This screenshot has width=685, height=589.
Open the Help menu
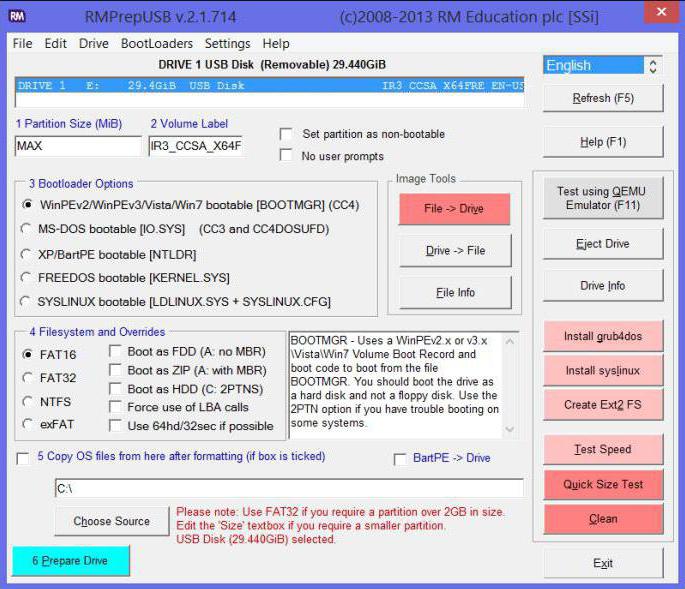coord(276,44)
